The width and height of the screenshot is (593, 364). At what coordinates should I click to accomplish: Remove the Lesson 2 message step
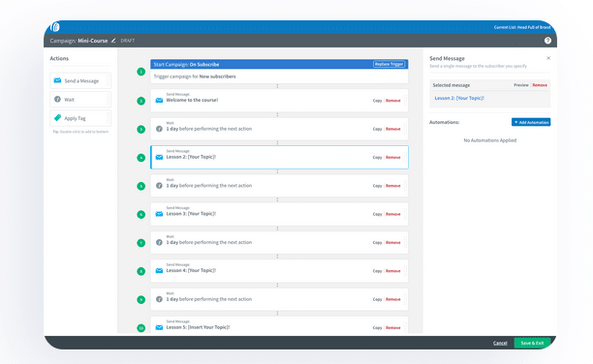click(x=393, y=157)
